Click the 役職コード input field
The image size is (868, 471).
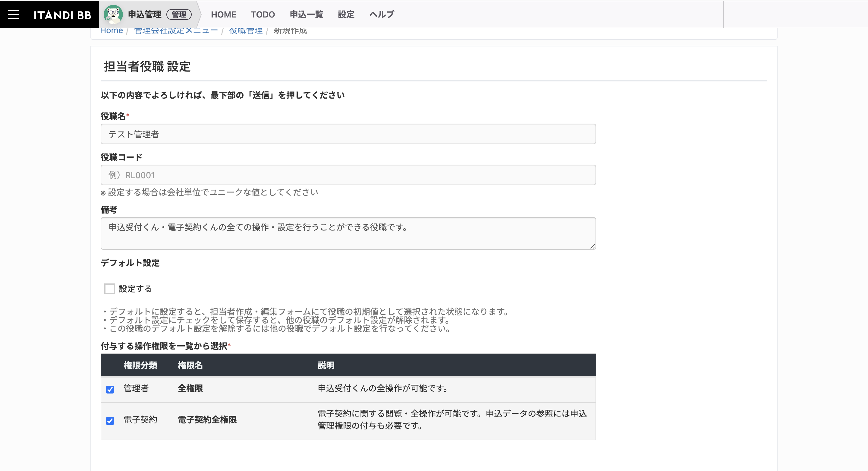click(348, 175)
